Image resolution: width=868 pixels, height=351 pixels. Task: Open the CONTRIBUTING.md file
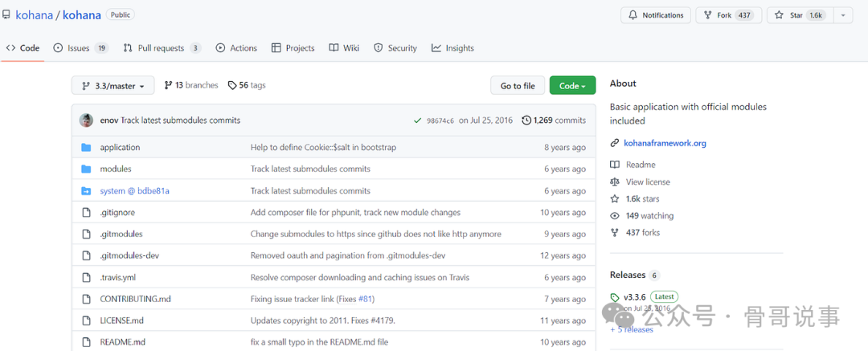(x=136, y=299)
